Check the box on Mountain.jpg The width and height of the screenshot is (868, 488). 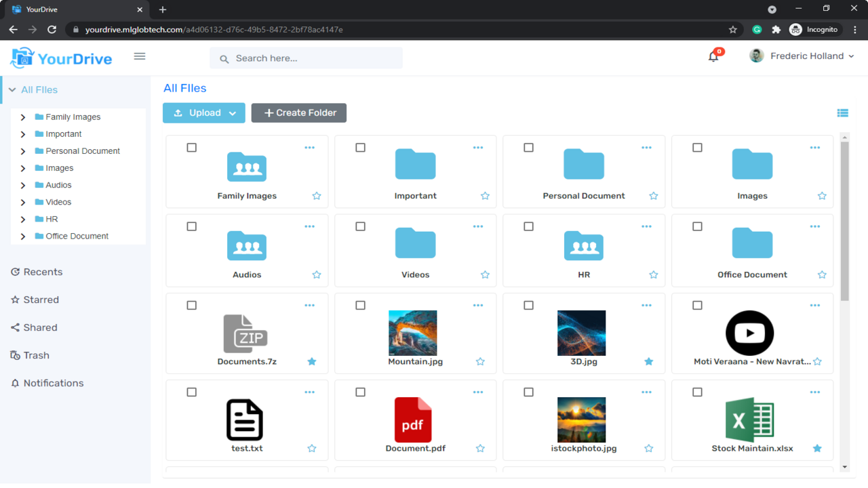click(360, 305)
